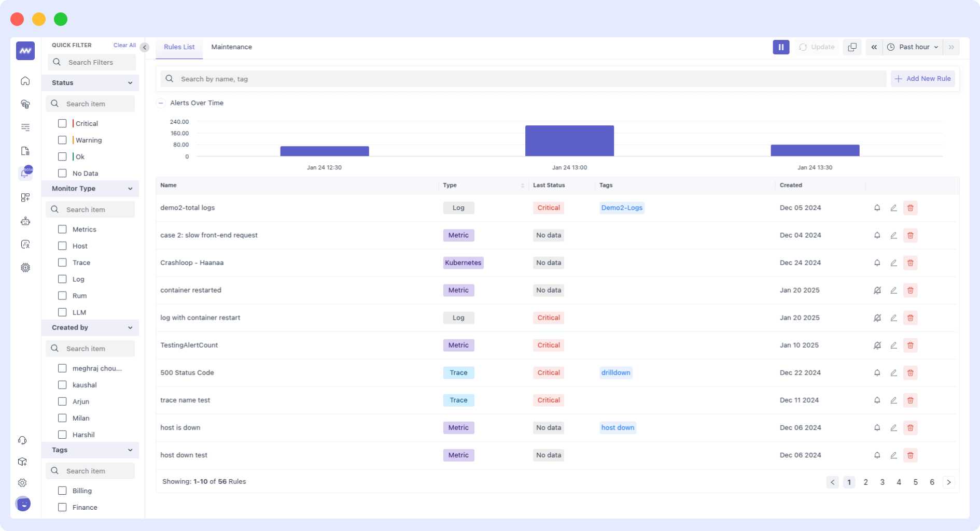
Task: Select the bot assistant icon in sidebar
Action: click(25, 221)
